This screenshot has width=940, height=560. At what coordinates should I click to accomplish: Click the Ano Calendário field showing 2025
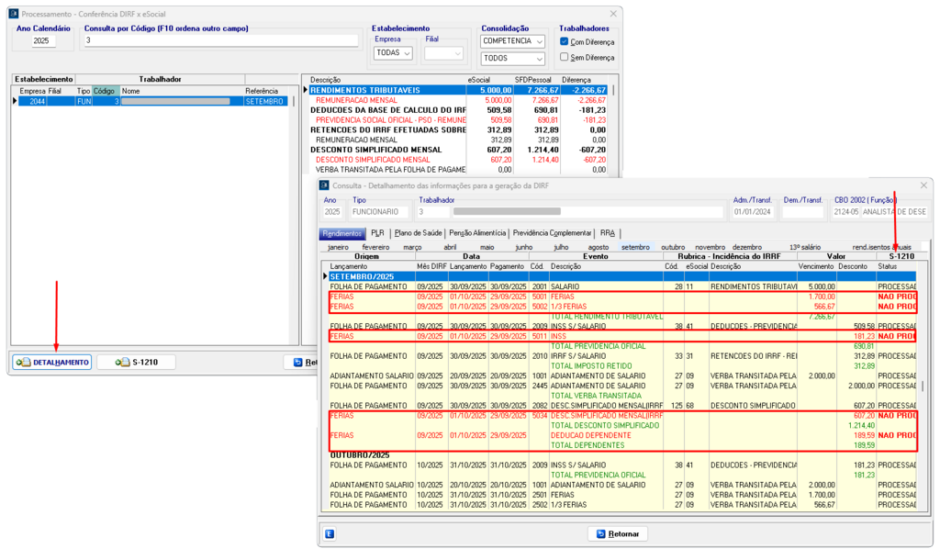click(x=43, y=41)
